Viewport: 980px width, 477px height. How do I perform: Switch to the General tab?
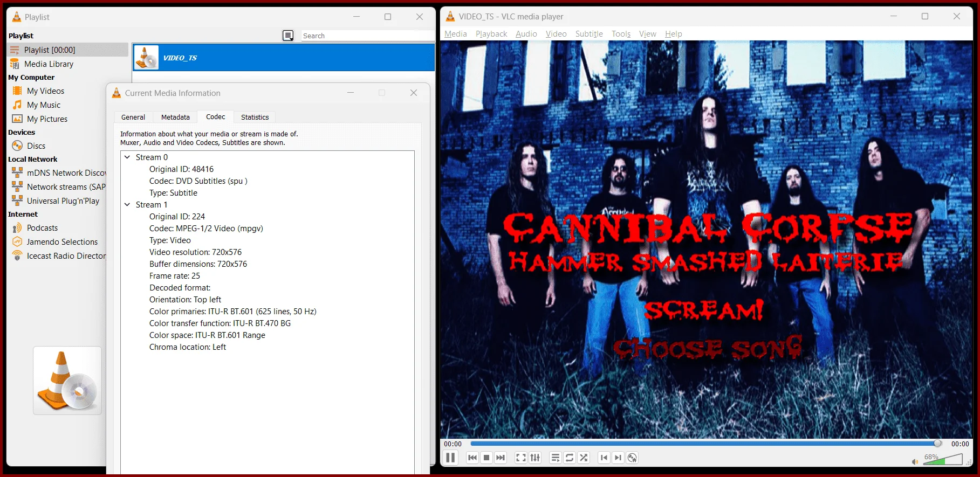(133, 117)
